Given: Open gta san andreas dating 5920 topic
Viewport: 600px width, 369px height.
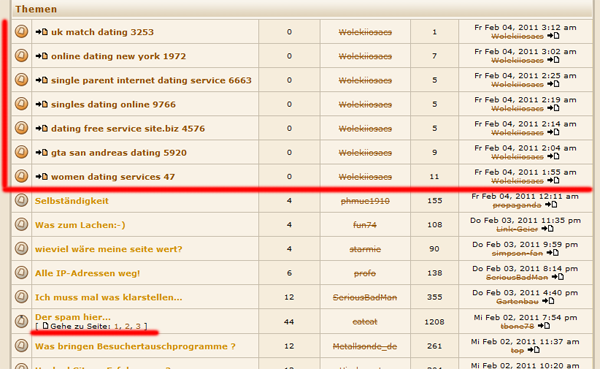Looking at the screenshot, I should click(119, 153).
